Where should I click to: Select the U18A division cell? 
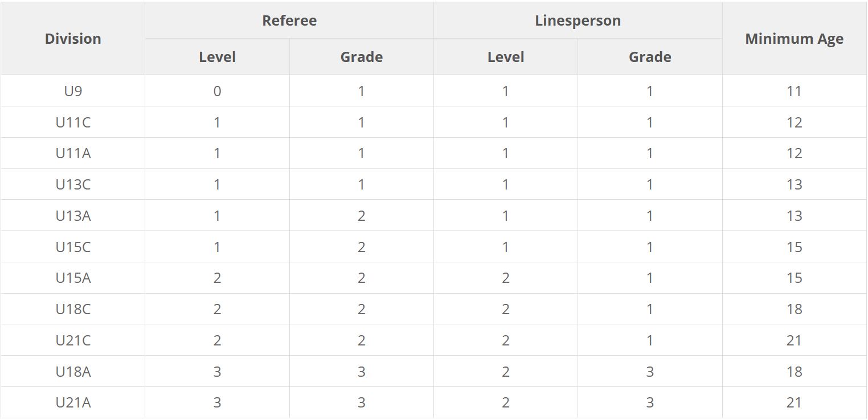coord(73,372)
